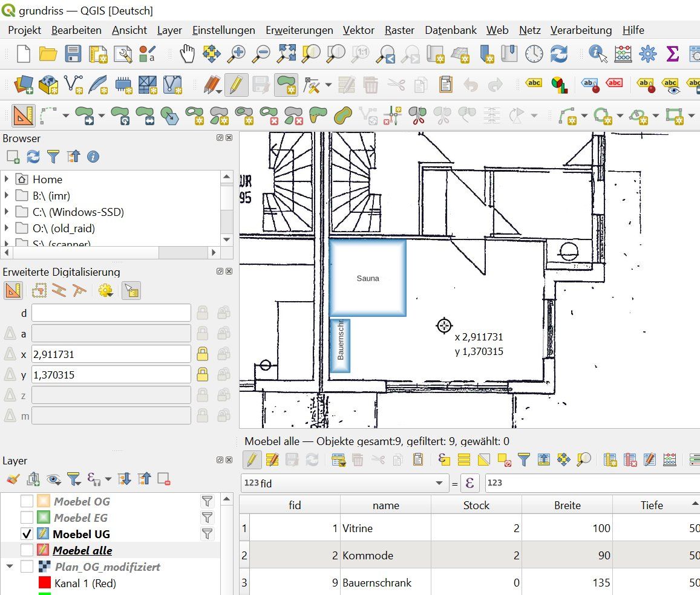The width and height of the screenshot is (700, 595).
Task: Open the Identify Features tool
Action: pos(598,54)
